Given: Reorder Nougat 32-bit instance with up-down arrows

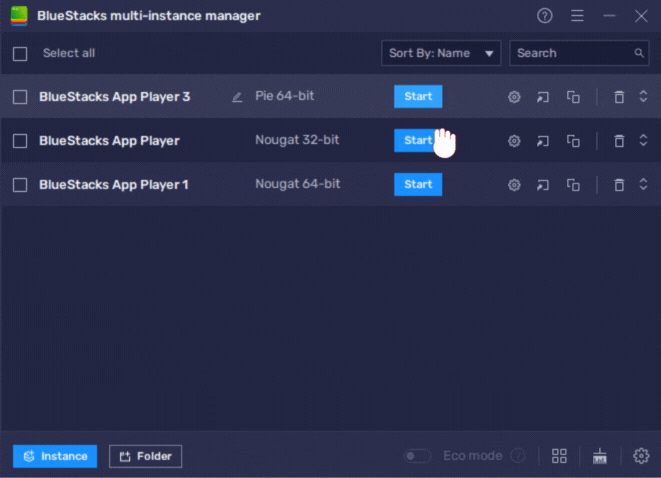Looking at the screenshot, I should pyautogui.click(x=643, y=140).
